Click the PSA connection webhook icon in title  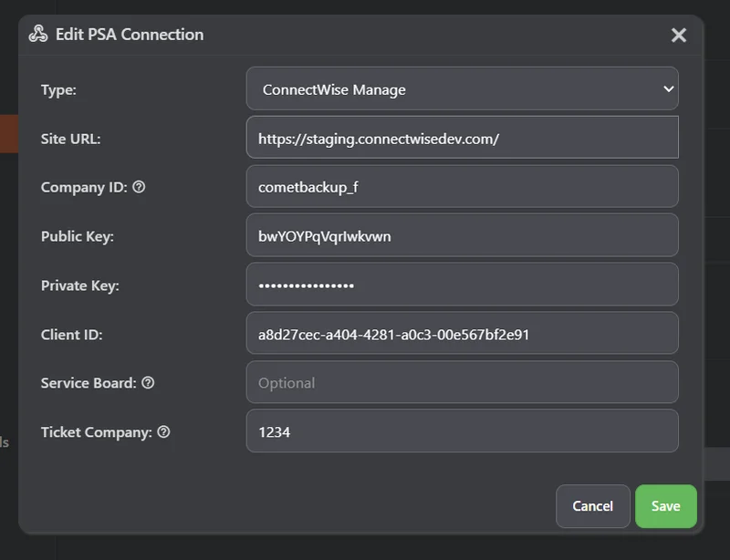pyautogui.click(x=38, y=34)
